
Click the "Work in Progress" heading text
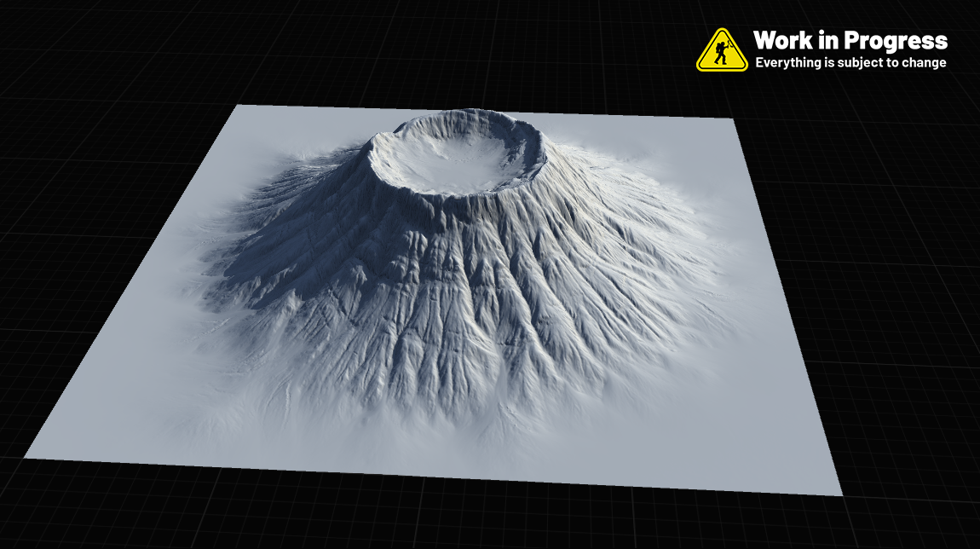pyautogui.click(x=850, y=40)
